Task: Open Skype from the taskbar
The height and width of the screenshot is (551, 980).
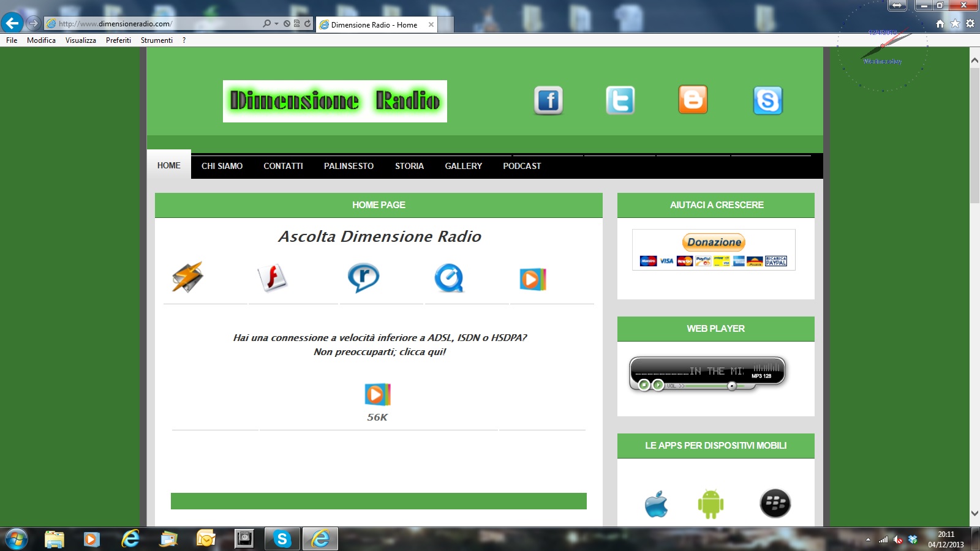Action: pos(282,539)
